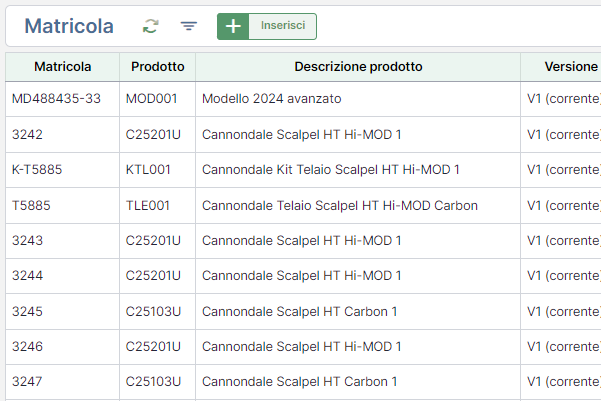This screenshot has width=601, height=401.
Task: Select product code MOD001 cell
Action: click(158, 99)
